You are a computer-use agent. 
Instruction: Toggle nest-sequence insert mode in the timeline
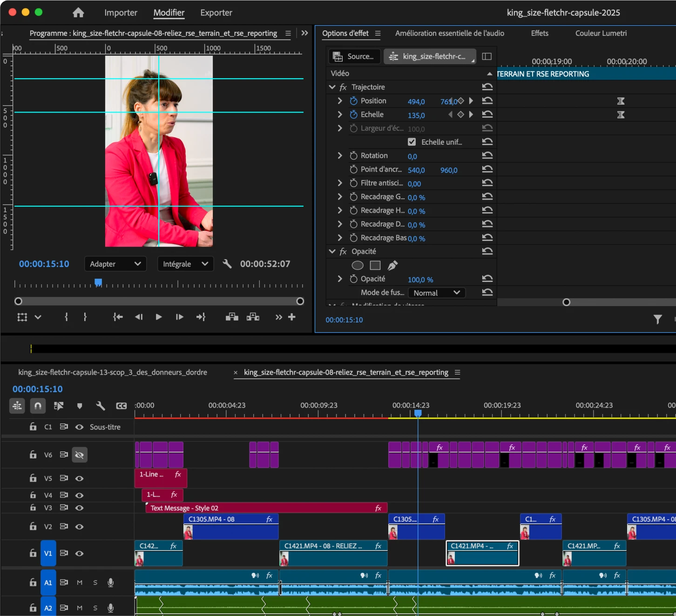pyautogui.click(x=17, y=406)
